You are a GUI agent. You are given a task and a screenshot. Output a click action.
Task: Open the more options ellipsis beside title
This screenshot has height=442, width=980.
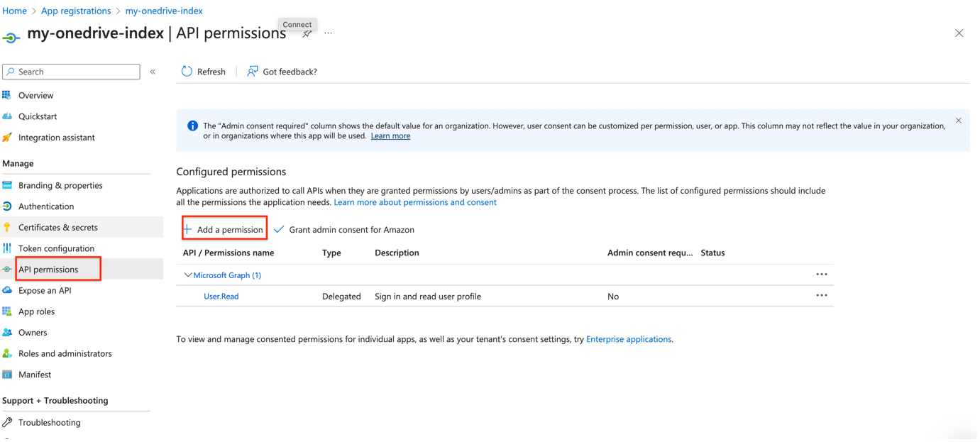[329, 33]
